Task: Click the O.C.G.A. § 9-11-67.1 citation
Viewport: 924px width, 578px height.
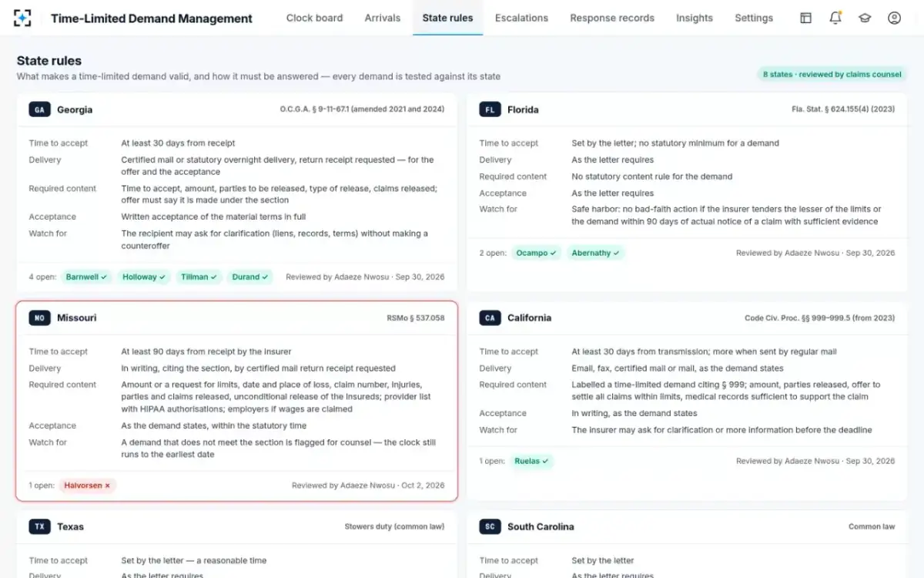Action: coord(362,109)
